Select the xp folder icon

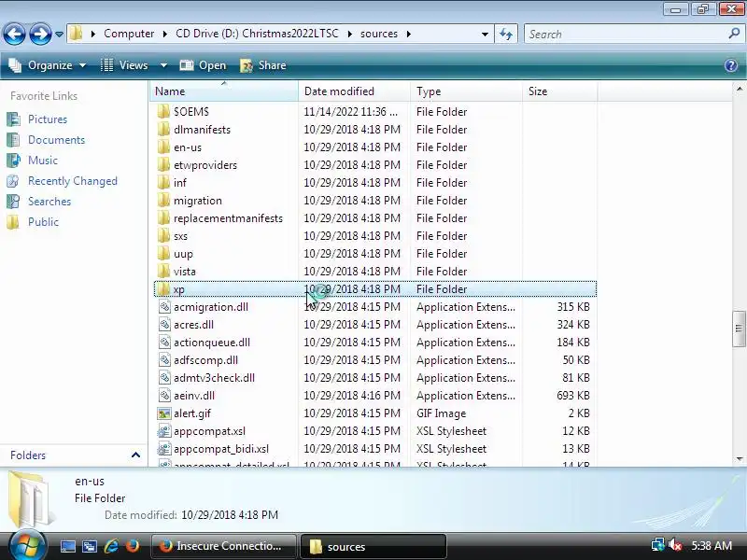163,289
